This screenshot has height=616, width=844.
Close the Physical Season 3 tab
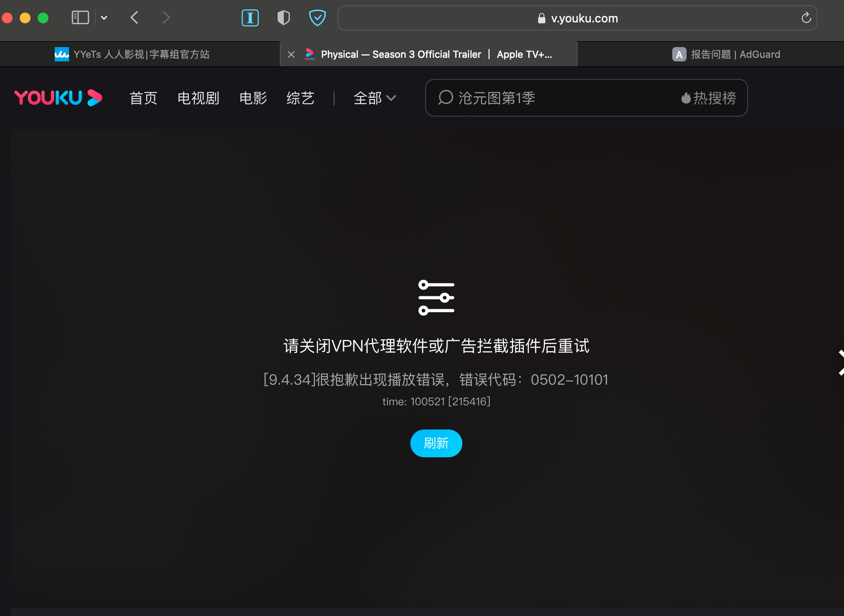pos(291,54)
